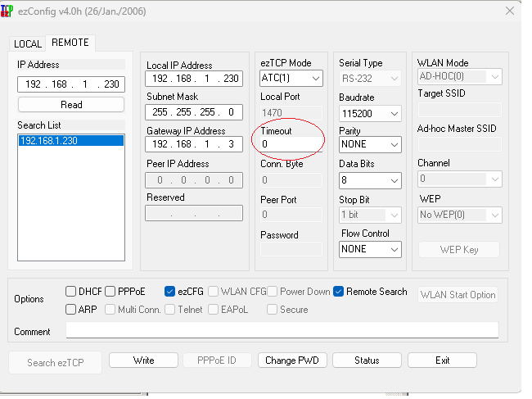Click the Read button
Screen dimensions: 532x399
tap(71, 105)
